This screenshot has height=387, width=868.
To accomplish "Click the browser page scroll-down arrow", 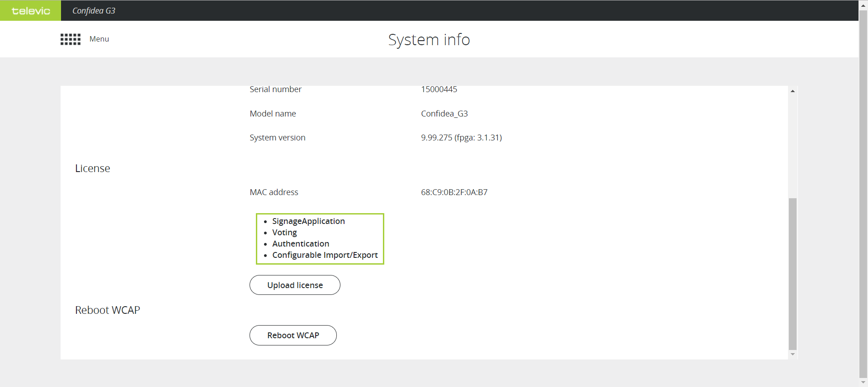I will click(x=863, y=382).
